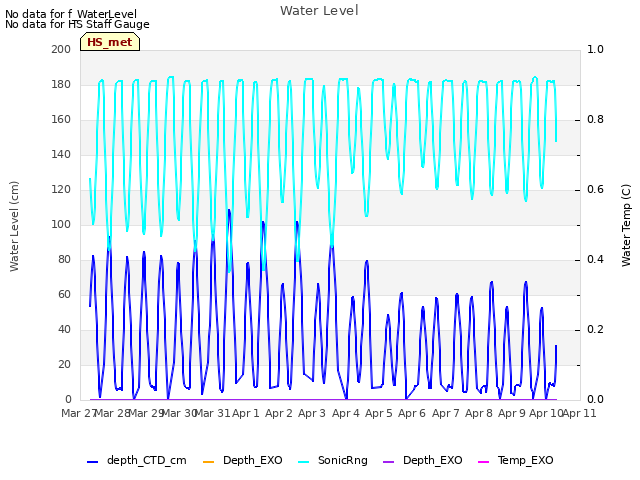Click the HS_met label box

pos(110,42)
